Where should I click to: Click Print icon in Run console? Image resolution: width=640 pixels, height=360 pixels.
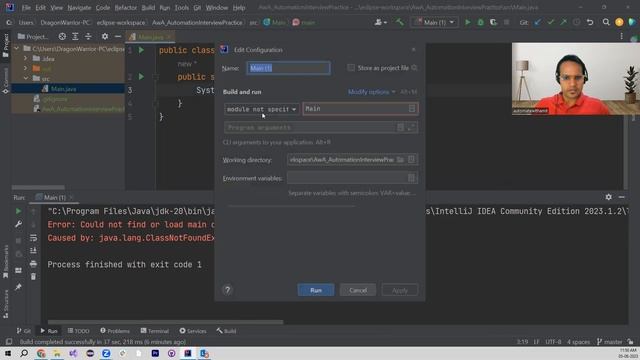click(33, 264)
